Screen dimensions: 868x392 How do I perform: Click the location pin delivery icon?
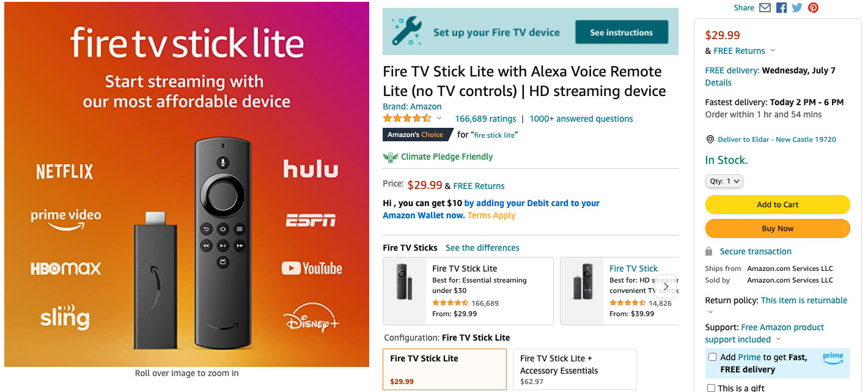click(710, 139)
